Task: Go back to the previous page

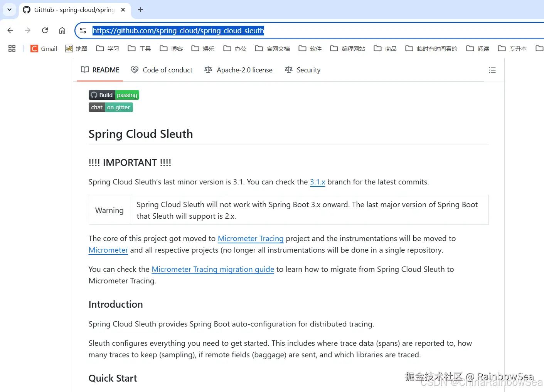Action: (x=10, y=30)
